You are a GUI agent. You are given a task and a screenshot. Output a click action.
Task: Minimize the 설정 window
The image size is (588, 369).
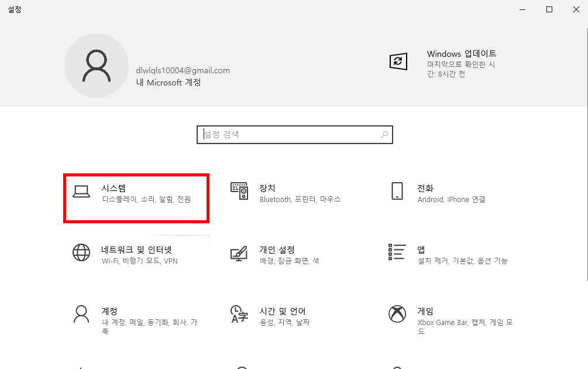click(x=522, y=9)
